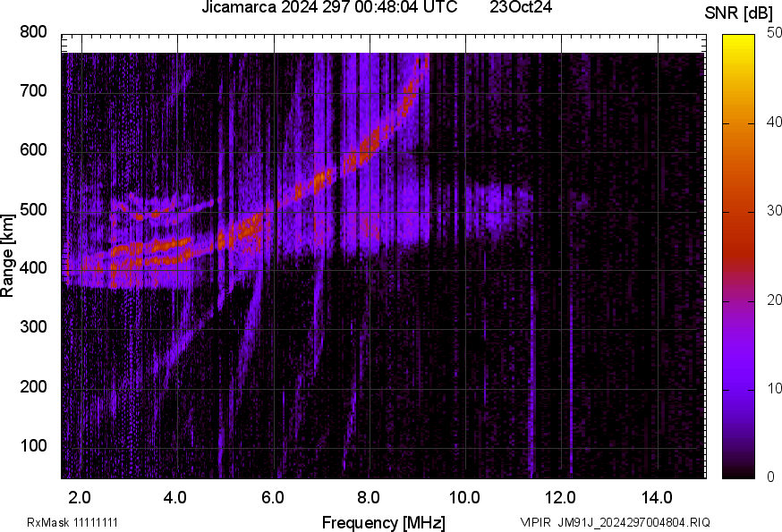Screen dimensions: 782x532
Task: Click the 23Oct24 date label
Action: click(521, 7)
